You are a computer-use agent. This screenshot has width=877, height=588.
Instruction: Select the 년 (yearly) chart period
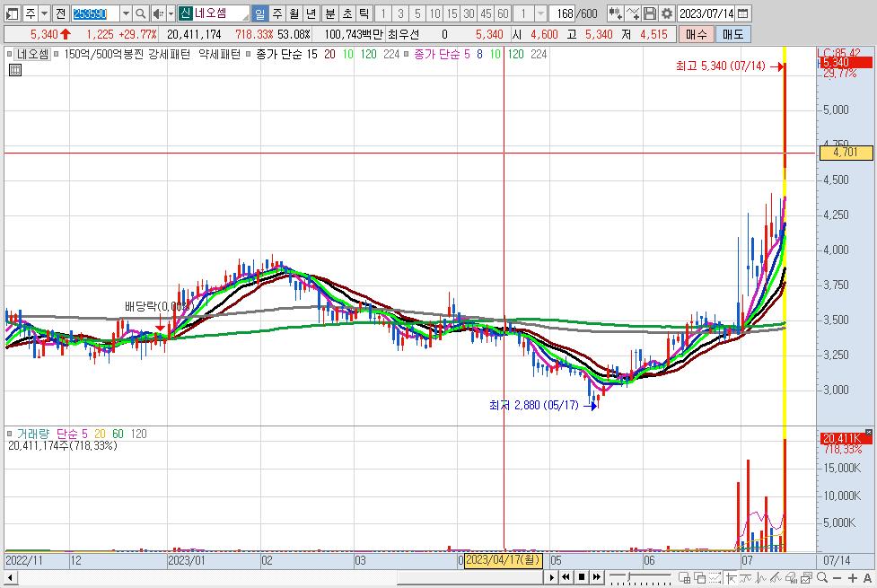coord(311,13)
